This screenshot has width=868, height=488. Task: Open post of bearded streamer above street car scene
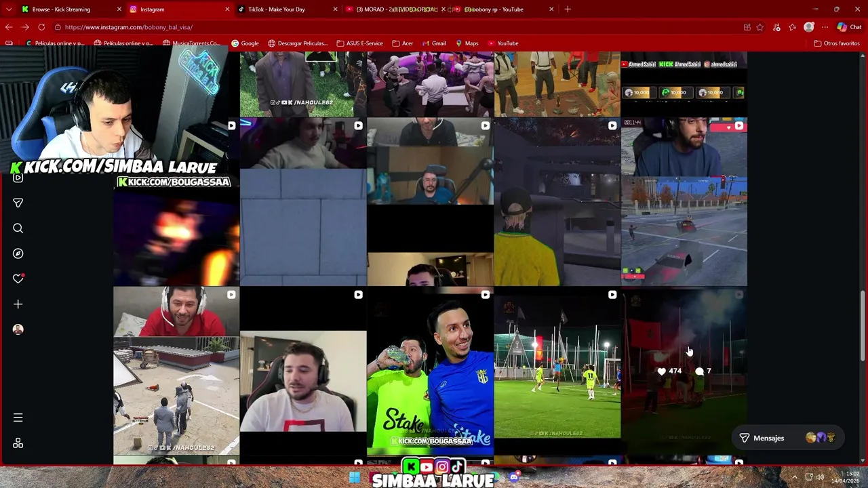[x=684, y=202]
